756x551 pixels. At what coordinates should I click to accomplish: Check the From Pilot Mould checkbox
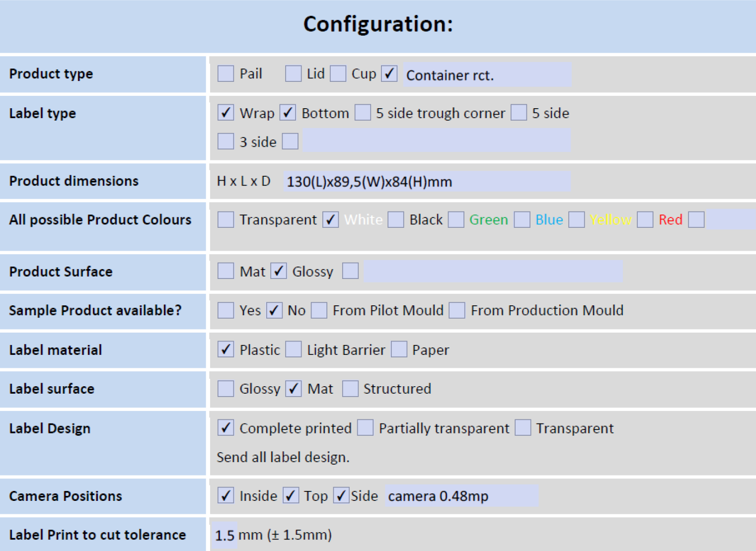tap(319, 310)
